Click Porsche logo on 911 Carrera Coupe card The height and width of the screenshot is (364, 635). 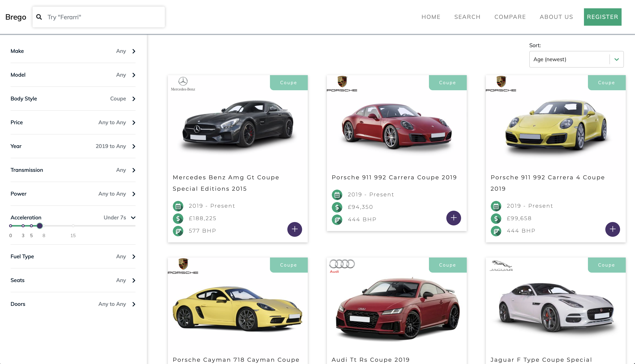(342, 84)
